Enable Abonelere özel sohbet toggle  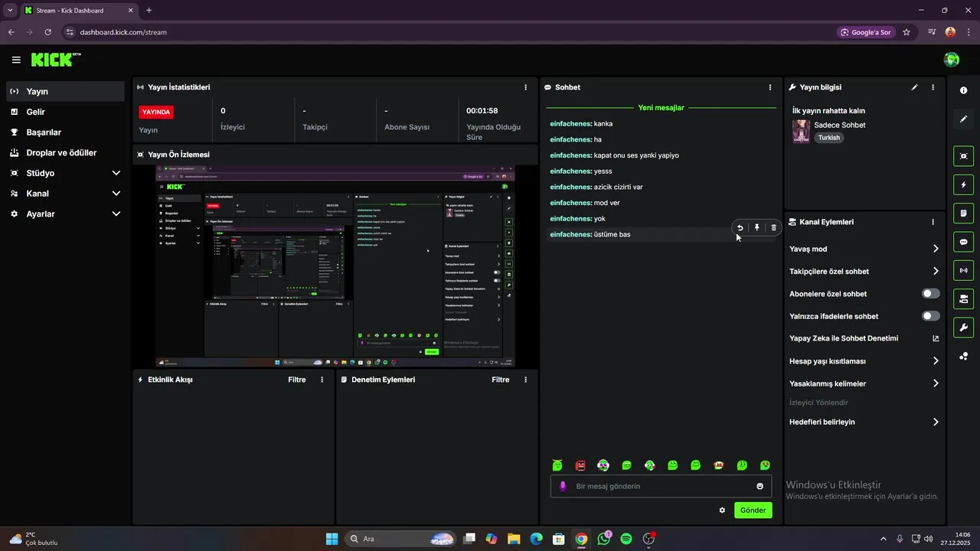click(x=931, y=294)
